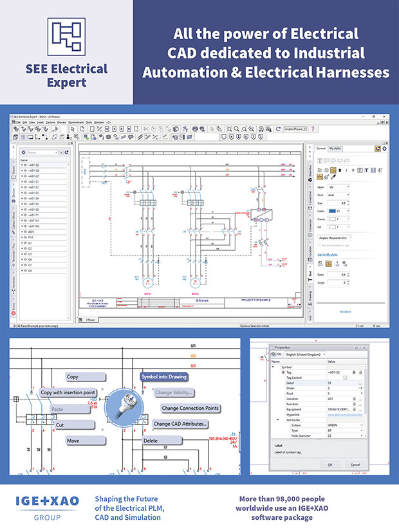Toggle visibility eye of Q1 row

click(26, 243)
